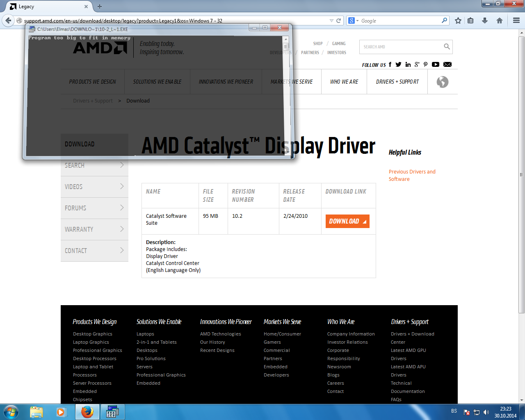Open AMD's YouTube channel icon
This screenshot has width=525, height=420.
pos(436,64)
